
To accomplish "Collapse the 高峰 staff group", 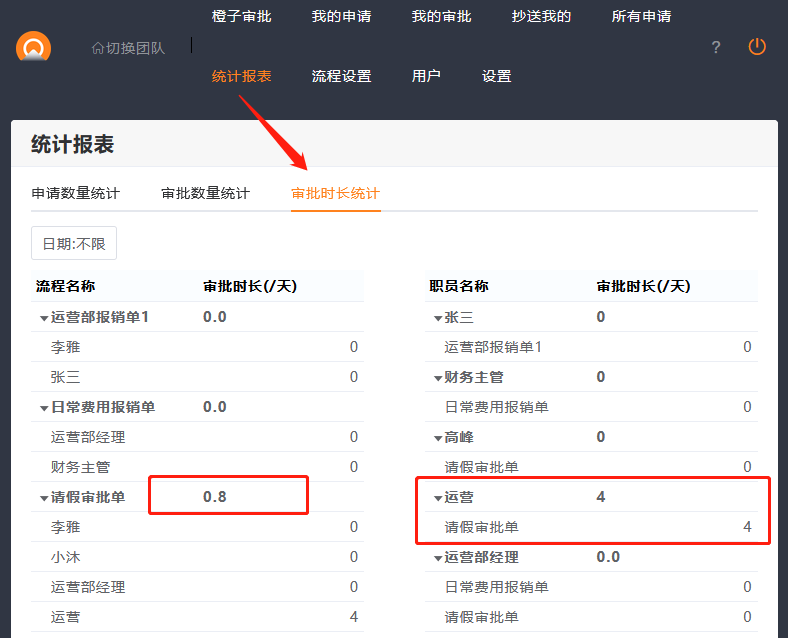I will [x=438, y=438].
